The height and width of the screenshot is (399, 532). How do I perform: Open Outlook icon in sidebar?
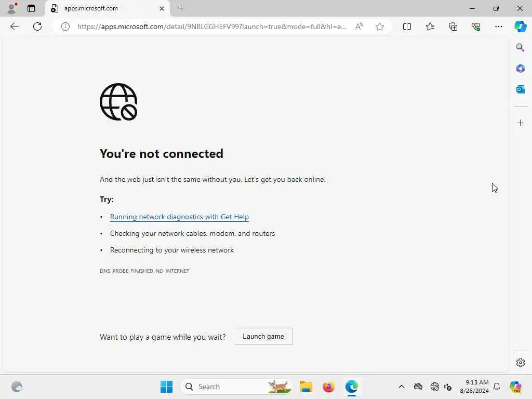pyautogui.click(x=520, y=89)
